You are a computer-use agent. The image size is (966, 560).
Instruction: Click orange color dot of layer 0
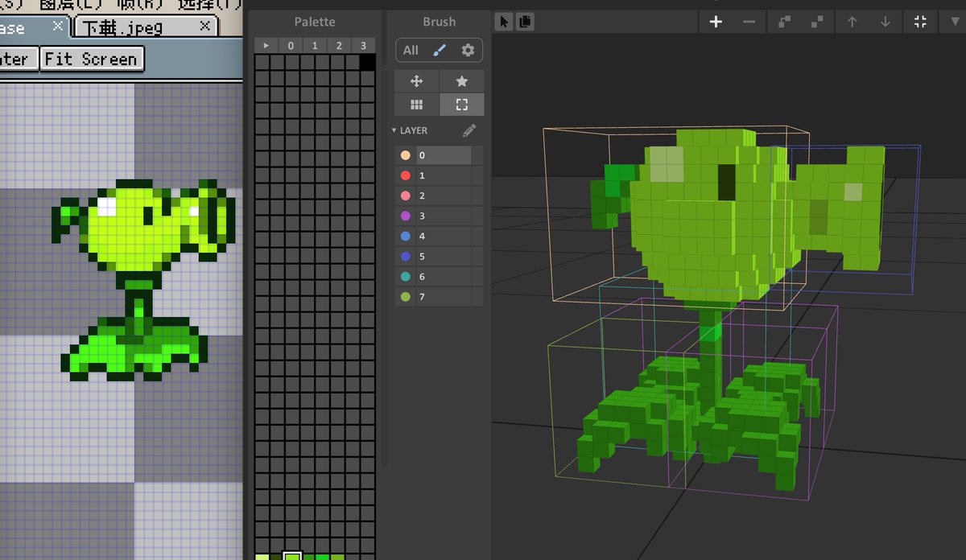(x=405, y=155)
